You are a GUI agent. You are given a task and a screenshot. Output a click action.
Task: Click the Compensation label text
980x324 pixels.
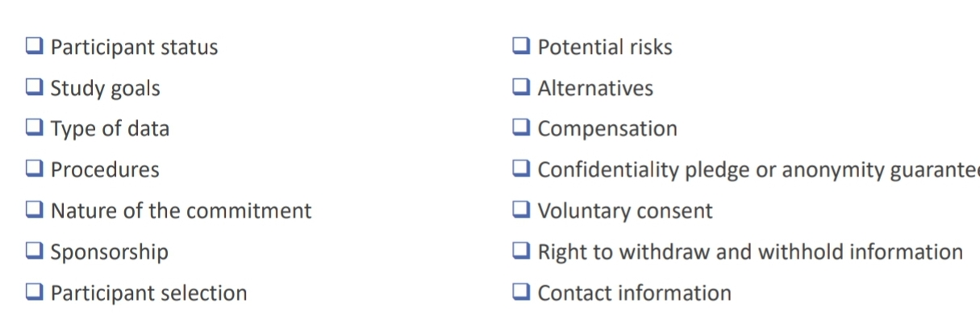tap(607, 129)
